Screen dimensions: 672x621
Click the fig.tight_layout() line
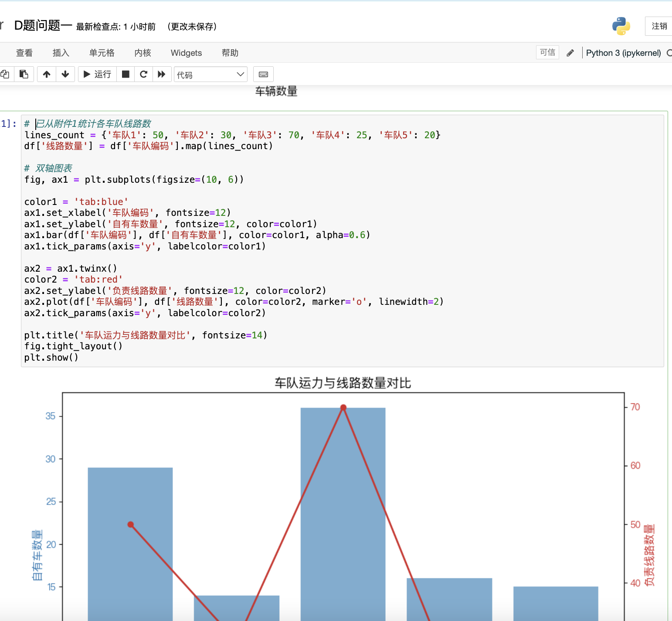point(73,346)
